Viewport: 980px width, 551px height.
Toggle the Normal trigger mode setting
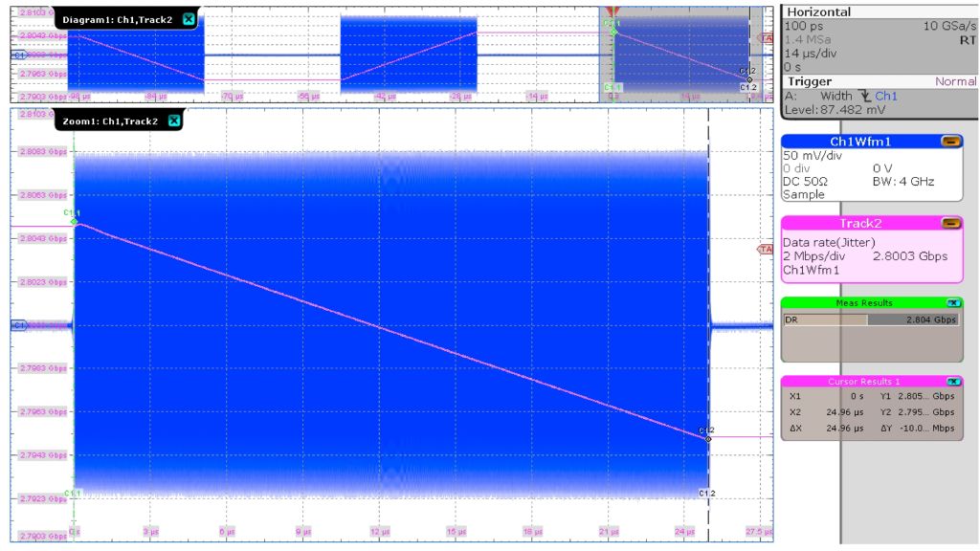coord(957,80)
